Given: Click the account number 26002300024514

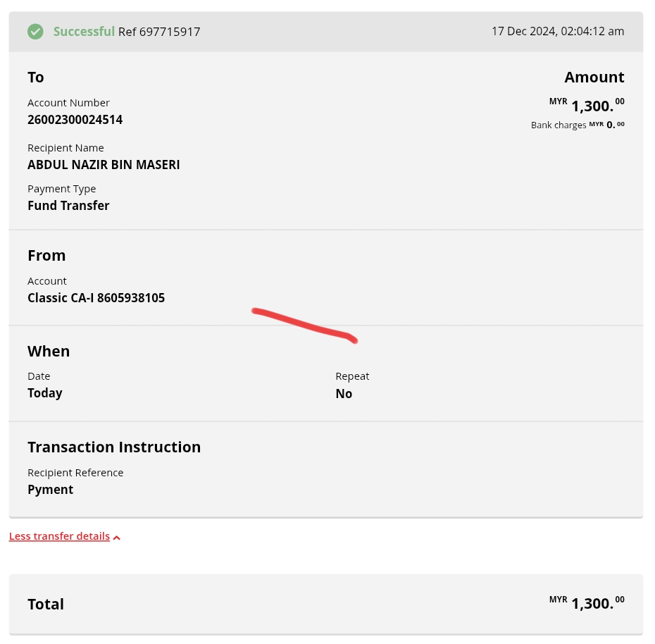Looking at the screenshot, I should (x=75, y=120).
